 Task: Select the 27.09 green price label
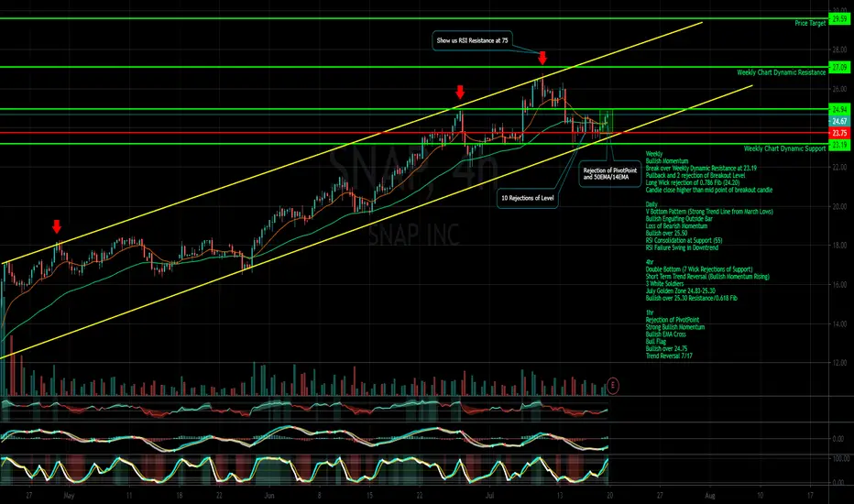click(x=839, y=68)
